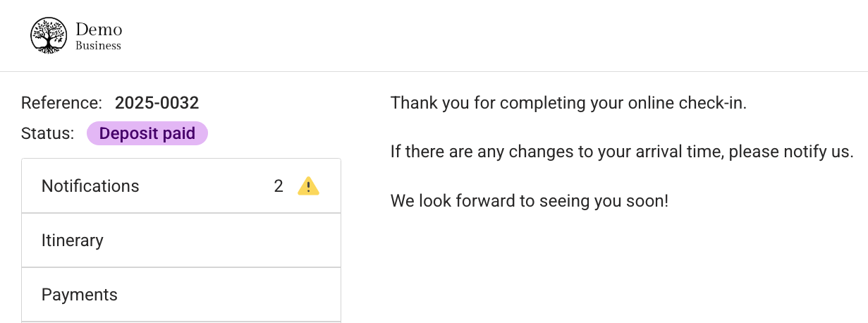The image size is (868, 323).
Task: Click the notification count number 2
Action: click(279, 186)
